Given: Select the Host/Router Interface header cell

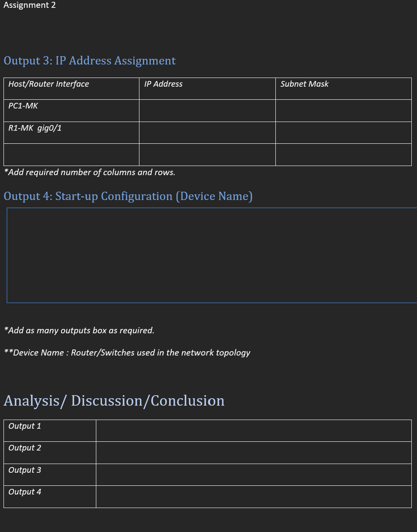Looking at the screenshot, I should click(49, 84).
